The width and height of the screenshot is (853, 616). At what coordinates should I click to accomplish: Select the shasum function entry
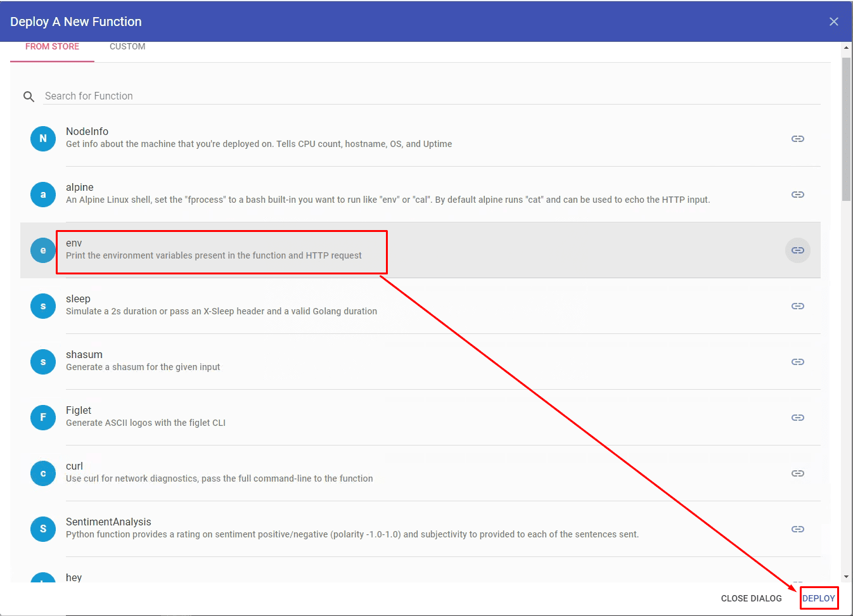(x=420, y=362)
